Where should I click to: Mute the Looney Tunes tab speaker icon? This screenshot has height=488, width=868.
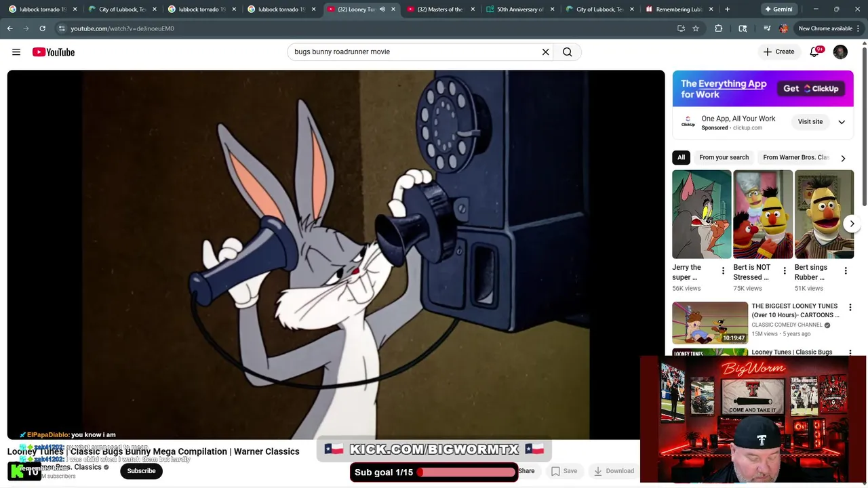382,9
